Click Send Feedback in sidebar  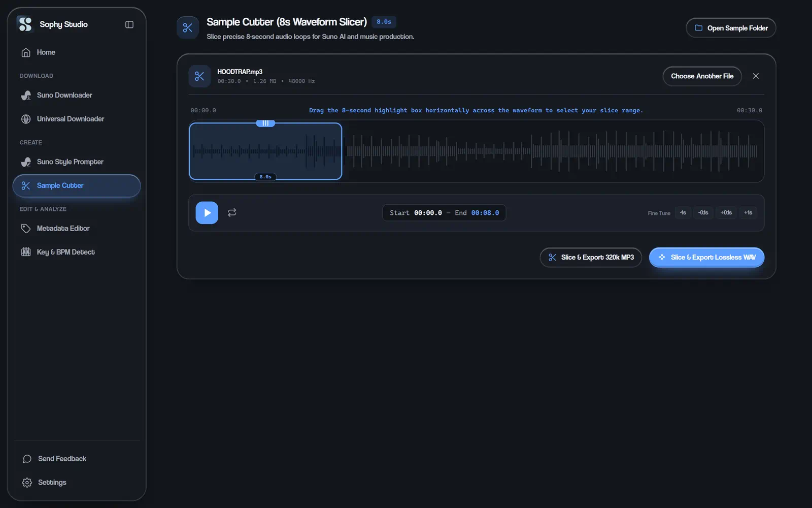click(77, 459)
